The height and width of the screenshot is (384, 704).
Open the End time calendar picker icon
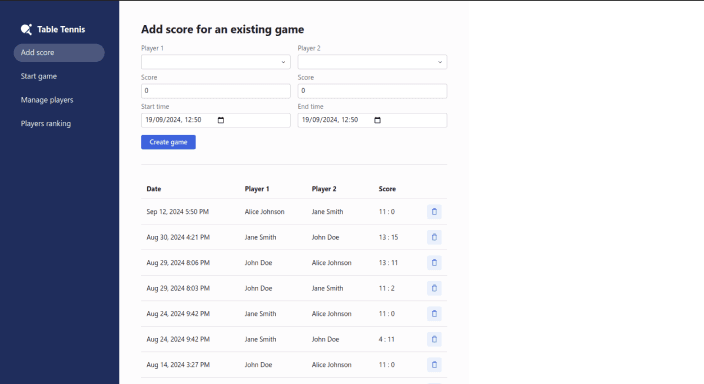pyautogui.click(x=378, y=120)
